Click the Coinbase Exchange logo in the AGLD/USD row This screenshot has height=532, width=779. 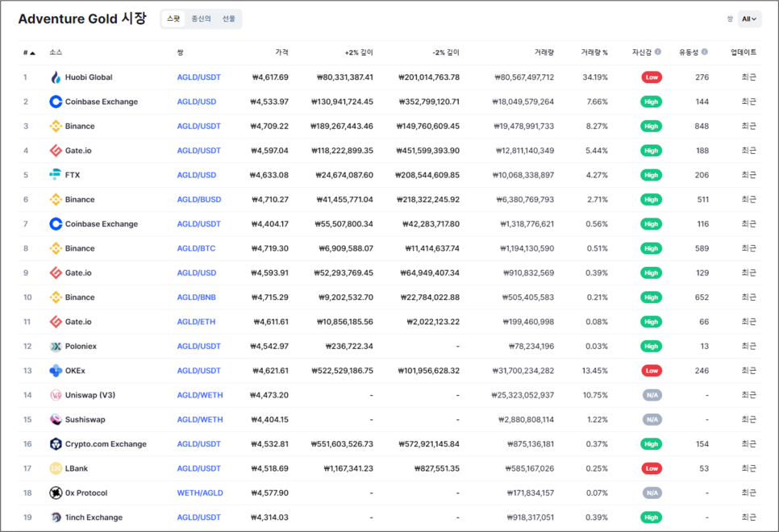click(x=56, y=102)
